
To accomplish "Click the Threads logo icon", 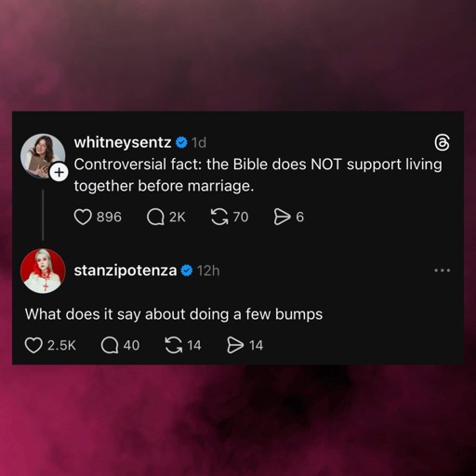I will 442,142.
